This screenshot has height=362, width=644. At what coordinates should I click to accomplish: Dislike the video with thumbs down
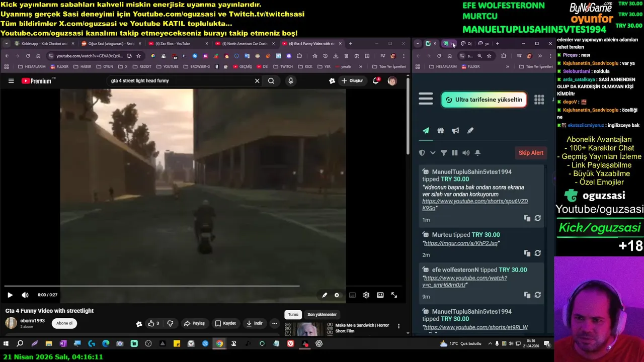point(170,323)
